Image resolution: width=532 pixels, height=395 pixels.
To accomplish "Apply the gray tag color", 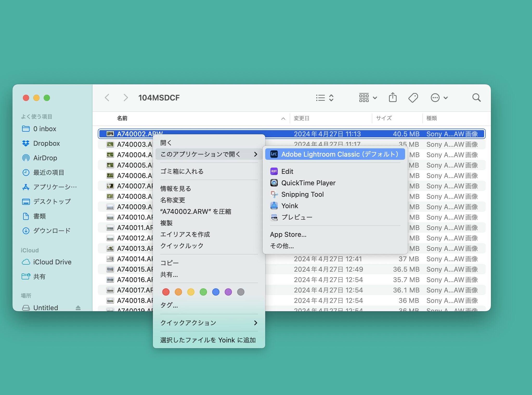I will 241,292.
